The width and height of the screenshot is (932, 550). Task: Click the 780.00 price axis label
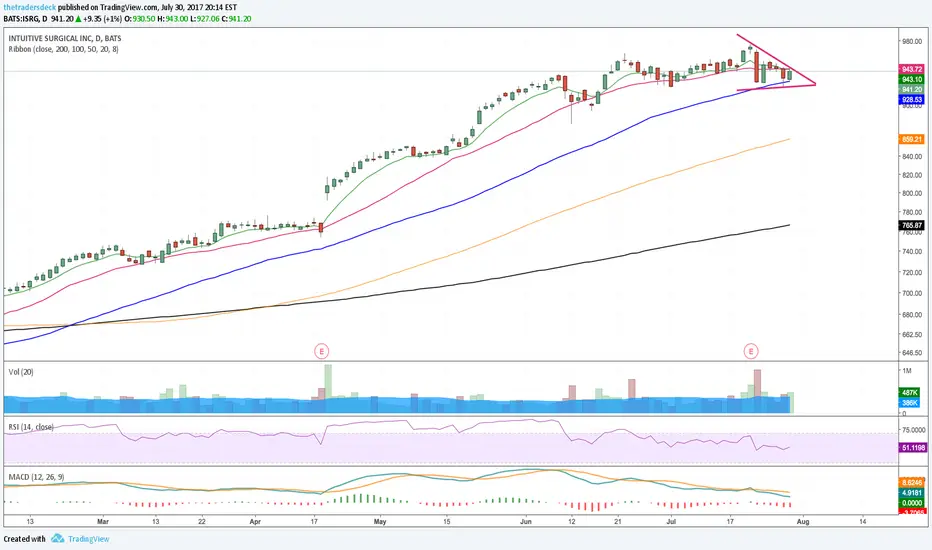click(x=912, y=212)
